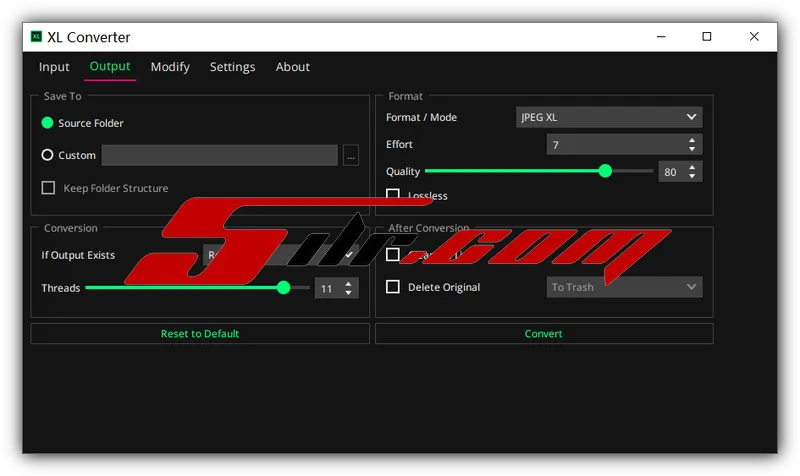Browse with the three-dots folder button
The width and height of the screenshot is (800, 476).
coord(351,155)
